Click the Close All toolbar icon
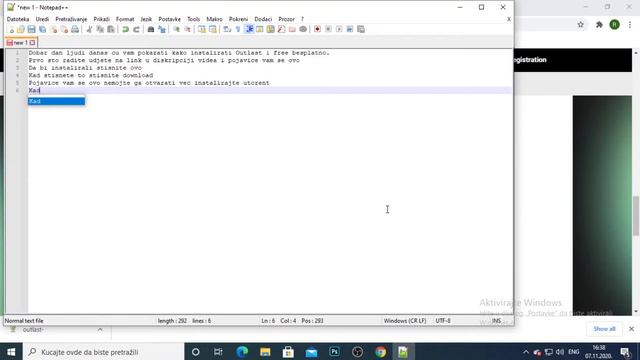The height and width of the screenshot is (360, 640). point(64,29)
